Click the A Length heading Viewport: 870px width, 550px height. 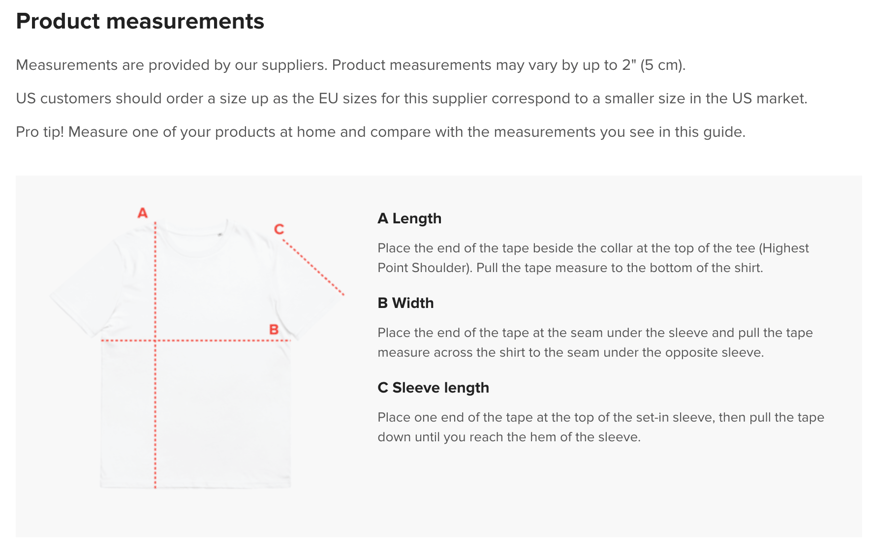pyautogui.click(x=409, y=218)
